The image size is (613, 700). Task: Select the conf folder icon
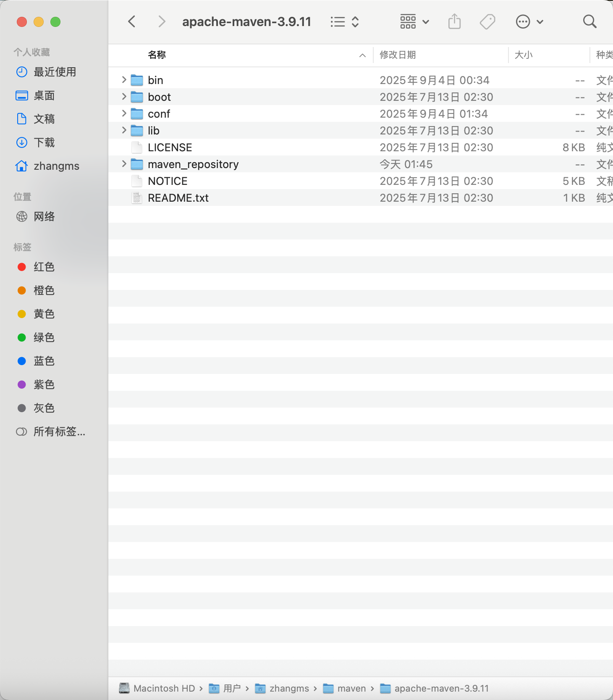pos(137,113)
